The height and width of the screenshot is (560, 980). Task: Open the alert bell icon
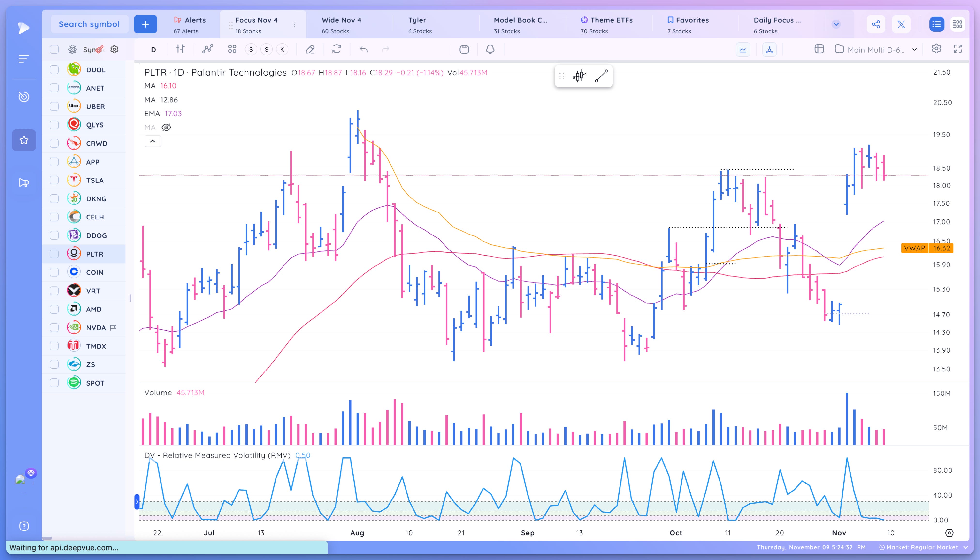(490, 49)
